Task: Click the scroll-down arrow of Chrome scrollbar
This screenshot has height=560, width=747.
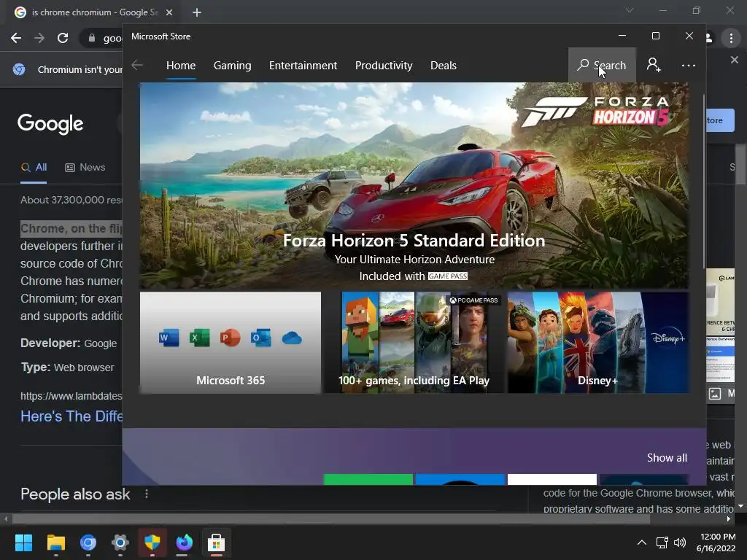Action: [x=741, y=506]
